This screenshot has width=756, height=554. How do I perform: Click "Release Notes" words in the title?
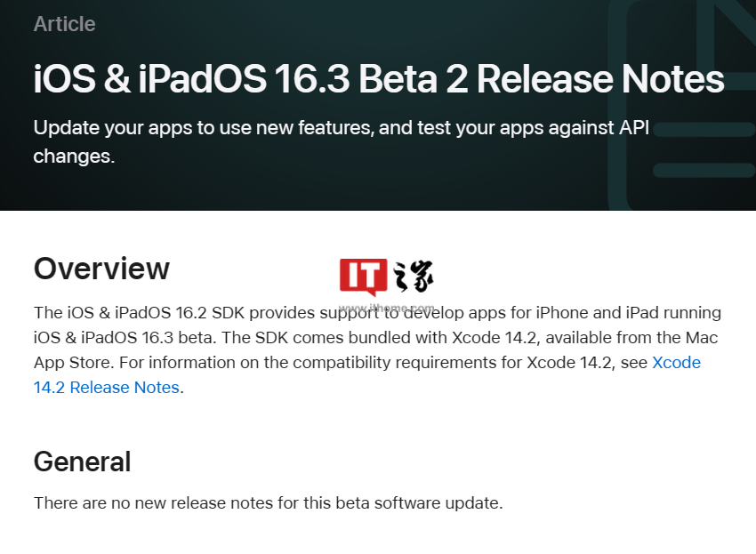[x=600, y=79]
